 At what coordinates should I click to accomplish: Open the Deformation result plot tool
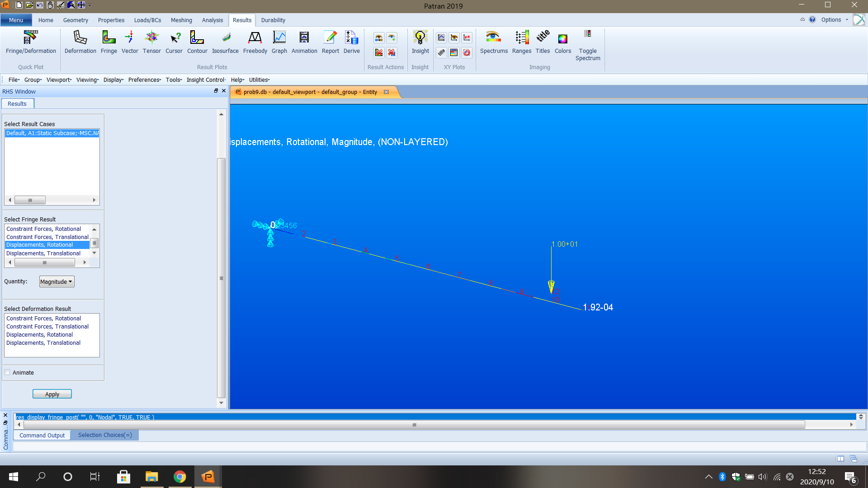click(80, 42)
